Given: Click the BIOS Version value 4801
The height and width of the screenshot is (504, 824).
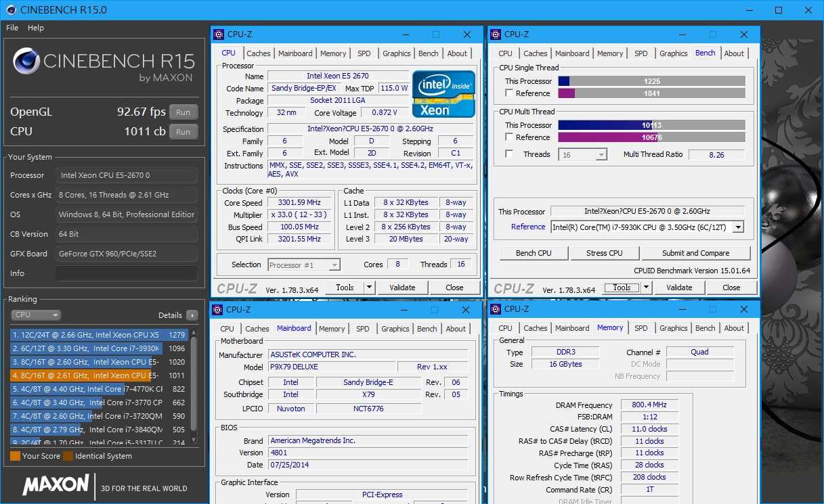Looking at the screenshot, I should click(x=368, y=453).
